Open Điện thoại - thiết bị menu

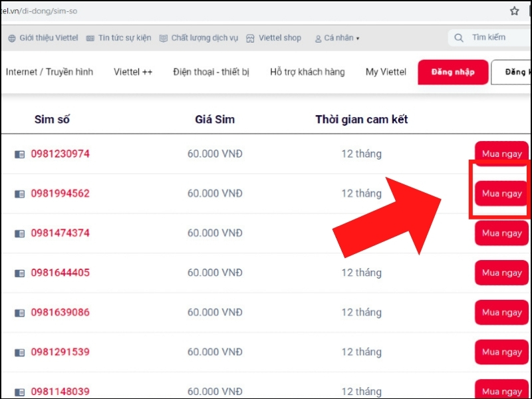tap(211, 72)
